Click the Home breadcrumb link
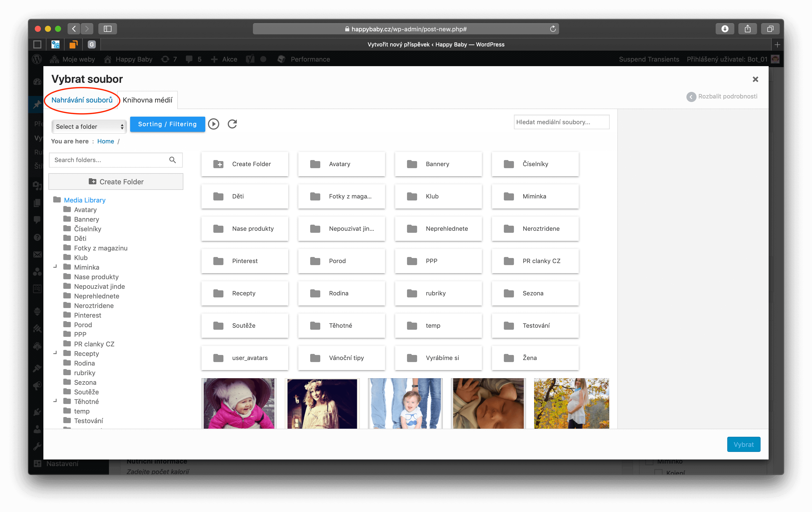 (106, 141)
